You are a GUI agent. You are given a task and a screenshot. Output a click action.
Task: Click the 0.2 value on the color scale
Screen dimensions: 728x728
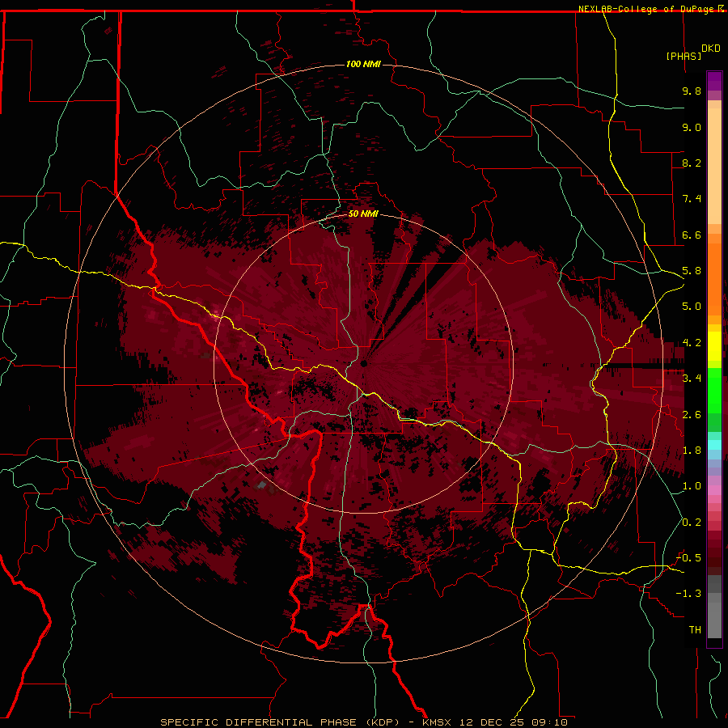[692, 523]
